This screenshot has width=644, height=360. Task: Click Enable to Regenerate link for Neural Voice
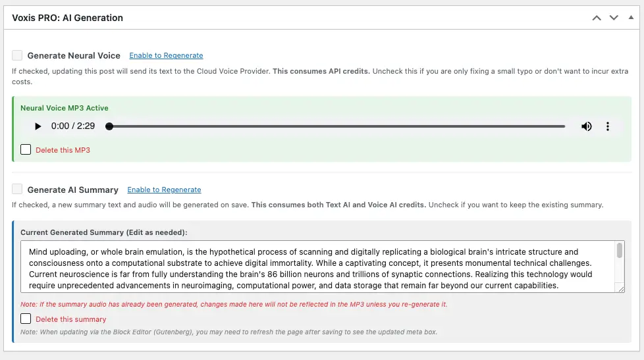166,55
